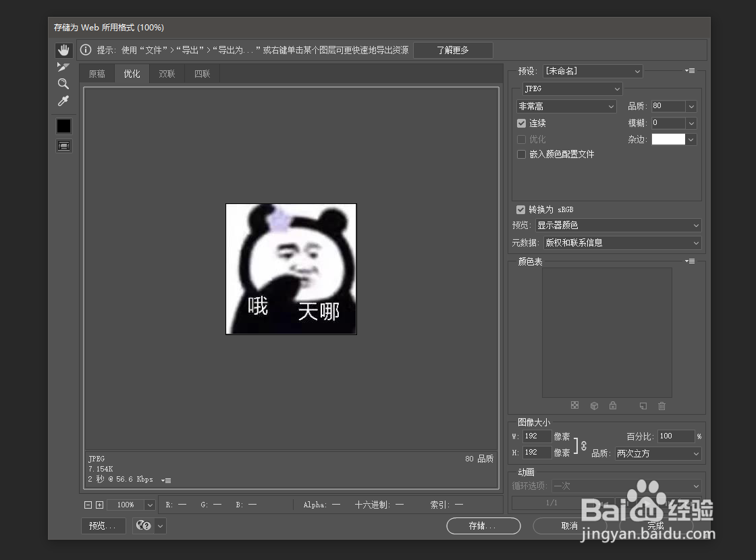This screenshot has height=560, width=756.
Task: Open the 非常高 quality level dropdown
Action: (566, 106)
